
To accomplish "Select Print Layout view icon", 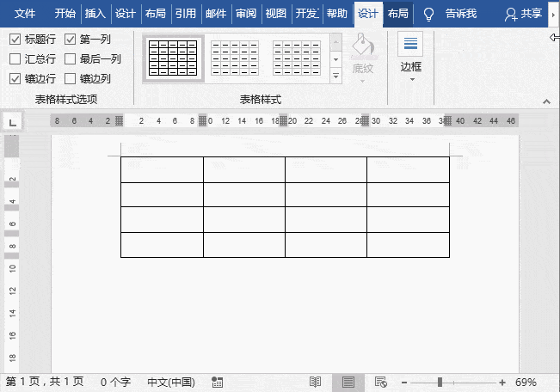I will pos(348,383).
